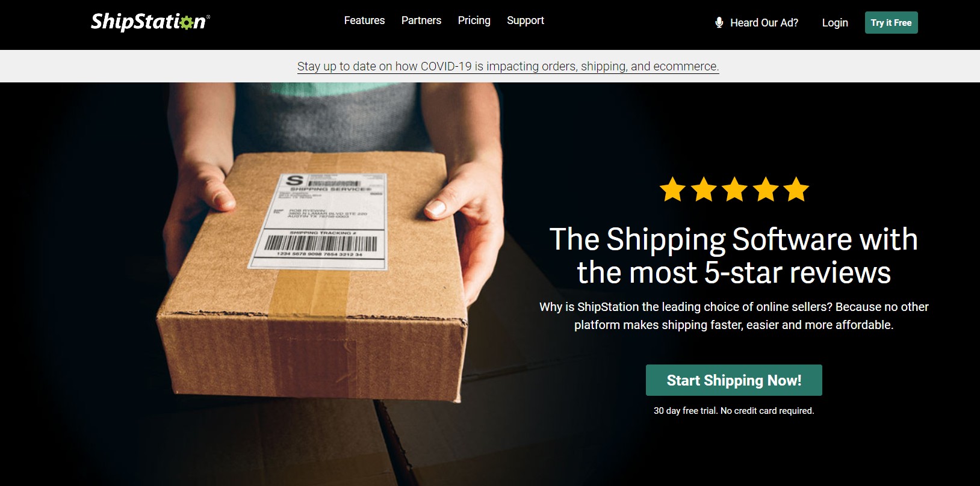The height and width of the screenshot is (486, 980).
Task: Click the Heard Our Ad? link
Action: coord(764,23)
